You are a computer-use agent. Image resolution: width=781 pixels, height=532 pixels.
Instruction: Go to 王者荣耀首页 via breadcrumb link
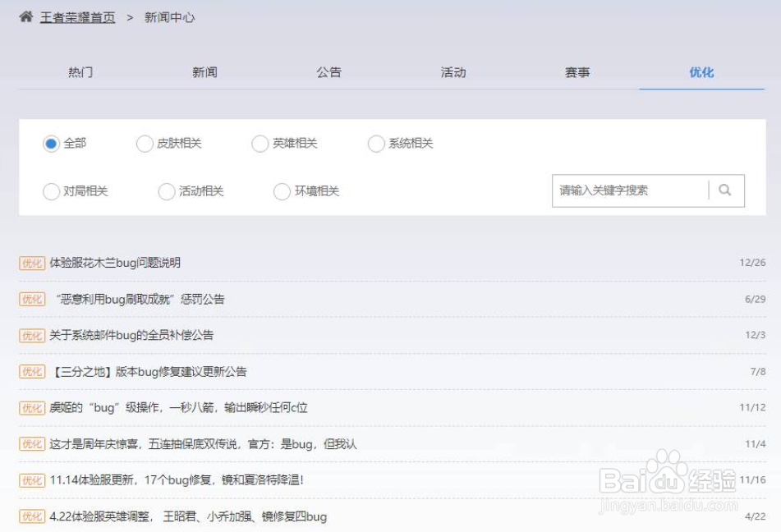click(76, 16)
